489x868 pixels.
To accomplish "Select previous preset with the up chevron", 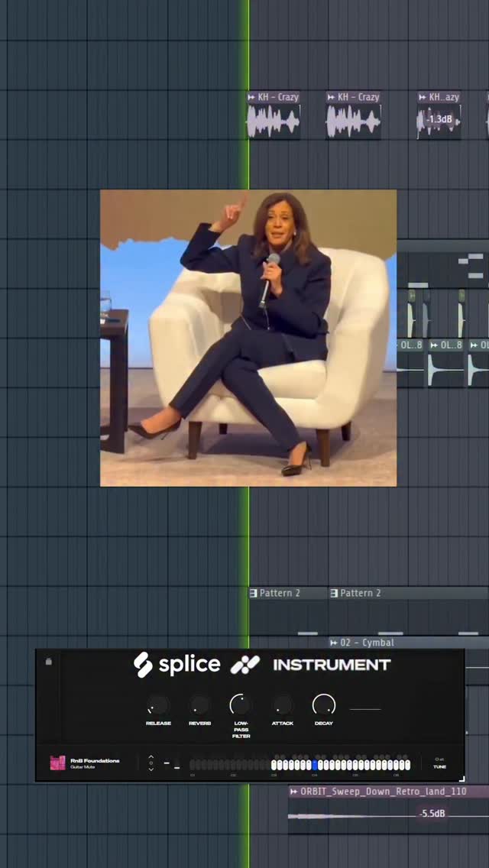I will (151, 756).
